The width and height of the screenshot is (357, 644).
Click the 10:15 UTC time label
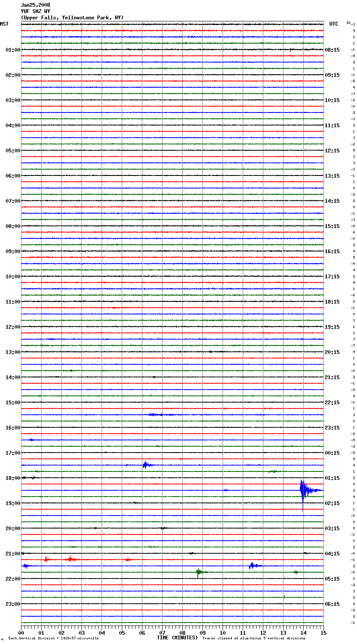click(x=332, y=100)
